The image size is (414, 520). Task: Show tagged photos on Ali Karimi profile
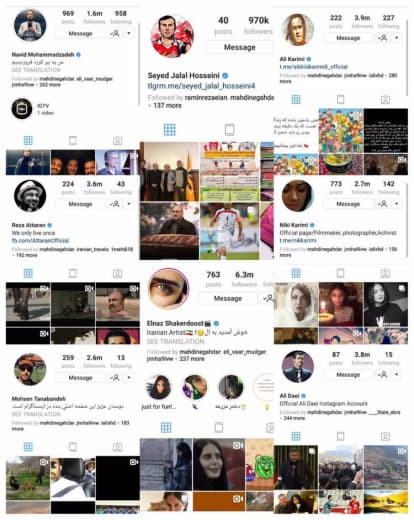click(385, 99)
